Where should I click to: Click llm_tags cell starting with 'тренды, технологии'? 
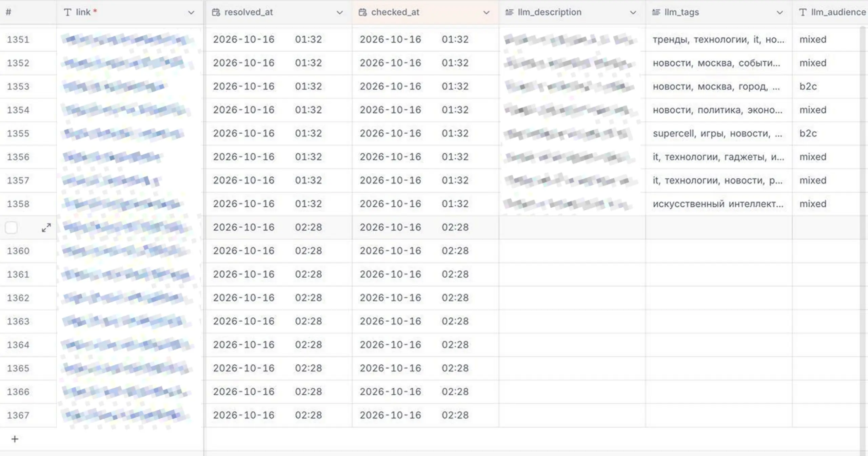(x=719, y=40)
